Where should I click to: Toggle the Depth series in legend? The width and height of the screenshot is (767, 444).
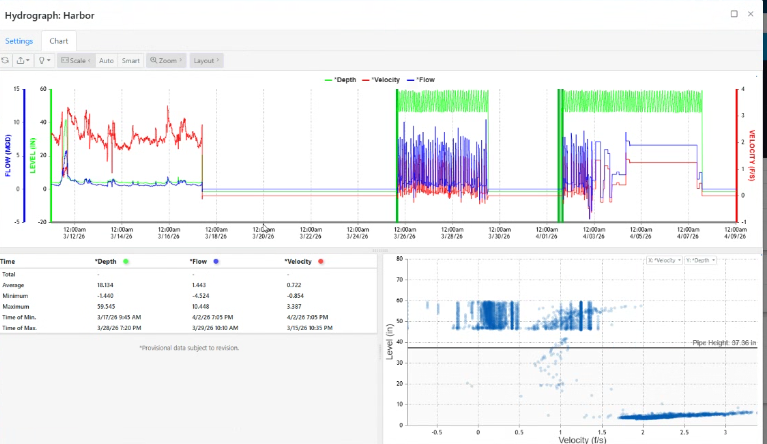click(x=345, y=79)
